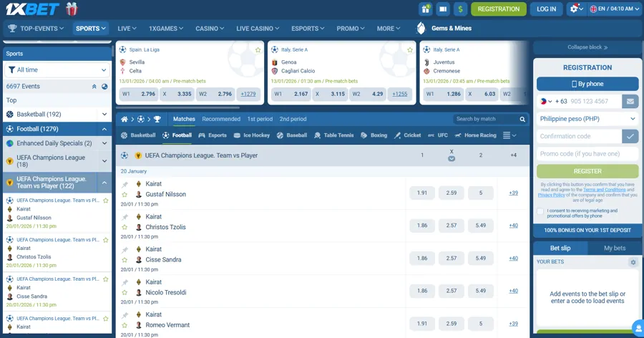
Task: Pin the Kairat vs Gustaf Nilsson match
Action: (x=125, y=184)
